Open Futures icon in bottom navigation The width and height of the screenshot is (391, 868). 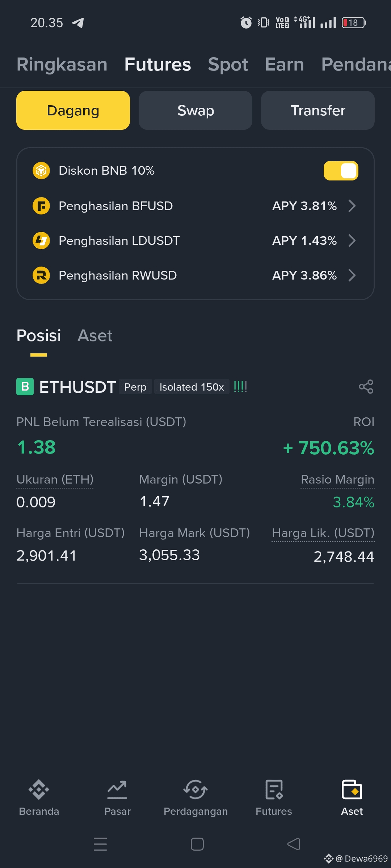(x=274, y=790)
